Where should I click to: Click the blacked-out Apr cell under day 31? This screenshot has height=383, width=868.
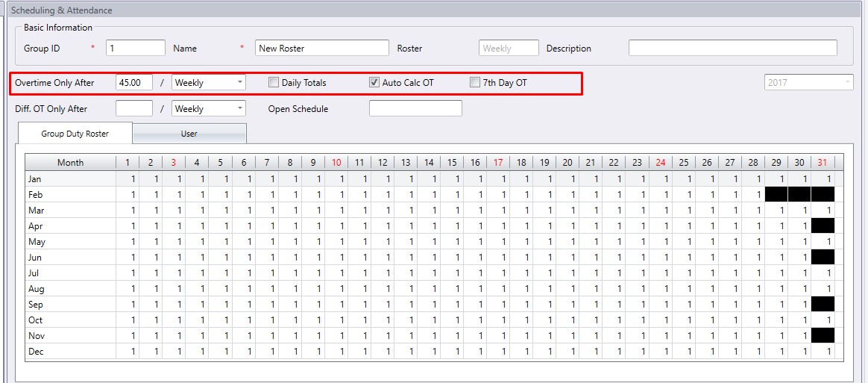(x=823, y=226)
